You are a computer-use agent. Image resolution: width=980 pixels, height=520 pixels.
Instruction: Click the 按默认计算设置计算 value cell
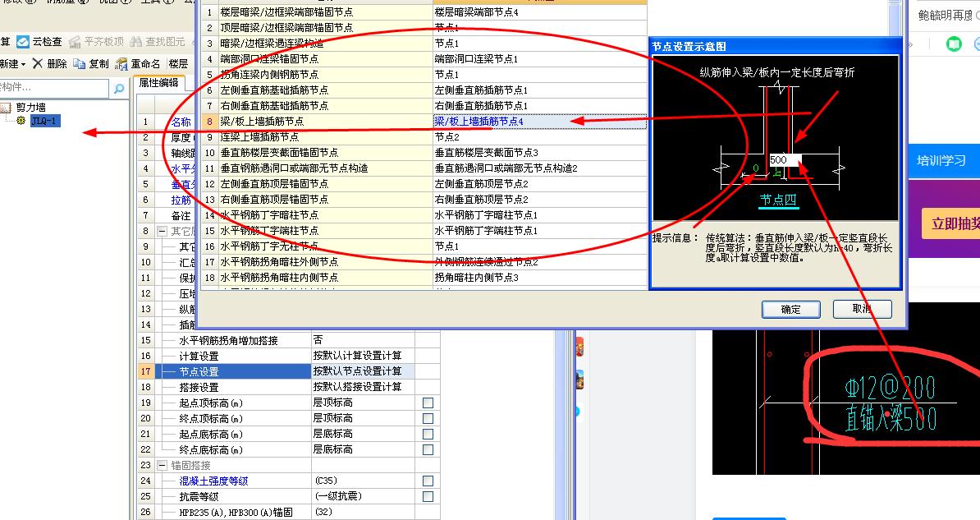tap(363, 356)
